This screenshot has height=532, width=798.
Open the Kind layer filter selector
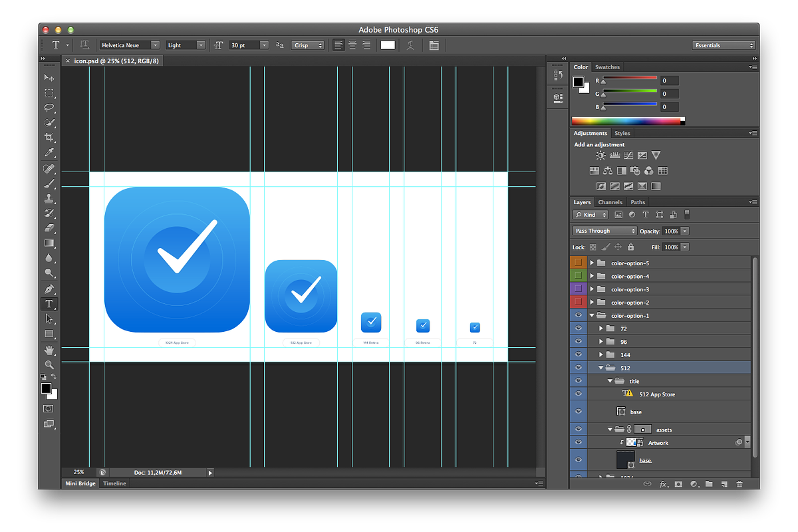pyautogui.click(x=591, y=215)
